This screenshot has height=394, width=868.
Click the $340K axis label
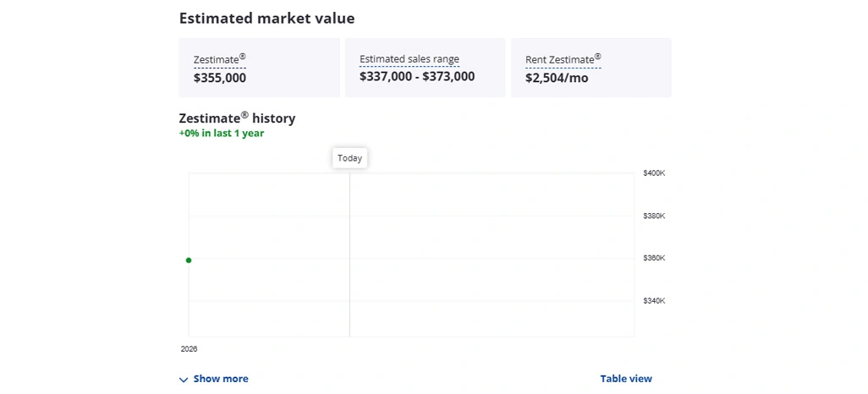654,301
